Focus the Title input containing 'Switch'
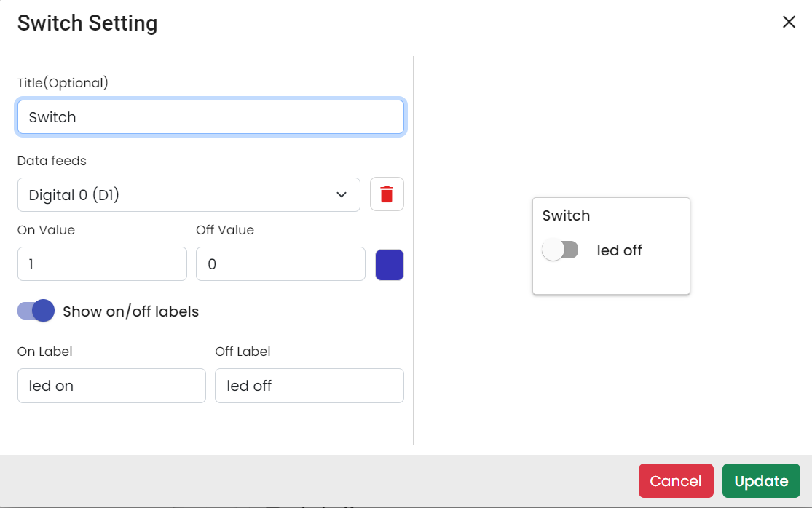Image resolution: width=812 pixels, height=508 pixels. point(210,117)
